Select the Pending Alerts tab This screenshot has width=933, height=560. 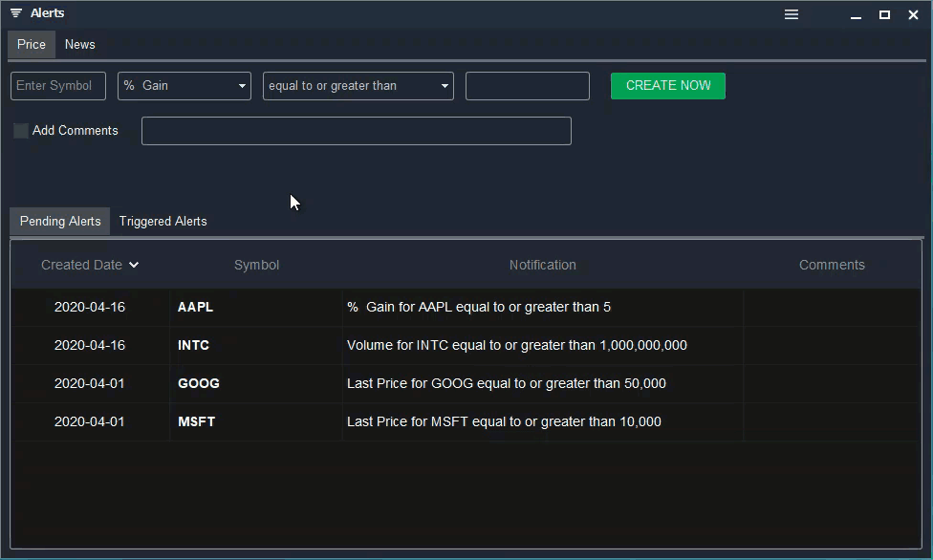pyautogui.click(x=59, y=221)
